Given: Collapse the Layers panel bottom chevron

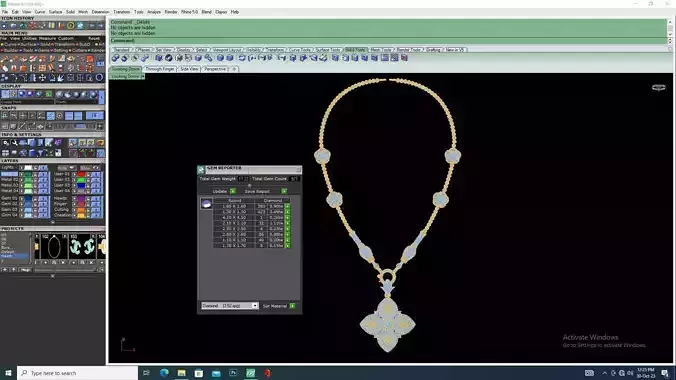Looking at the screenshot, I should tap(53, 223).
